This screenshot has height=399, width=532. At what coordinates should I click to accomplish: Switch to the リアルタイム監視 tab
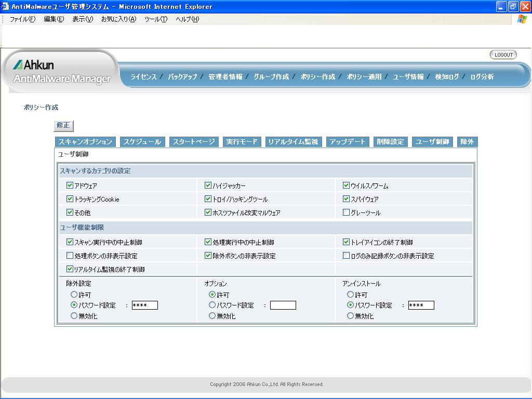(x=293, y=142)
